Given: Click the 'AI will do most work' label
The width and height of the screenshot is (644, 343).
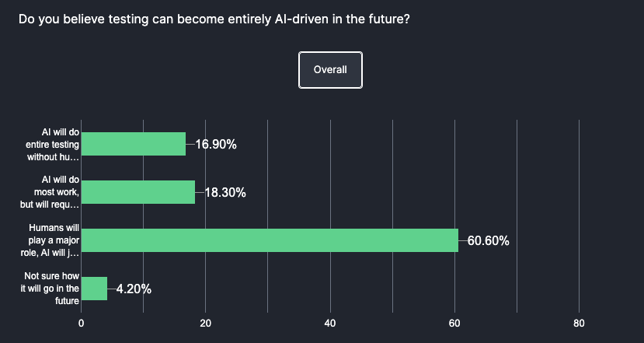Looking at the screenshot, I should (x=59, y=192).
